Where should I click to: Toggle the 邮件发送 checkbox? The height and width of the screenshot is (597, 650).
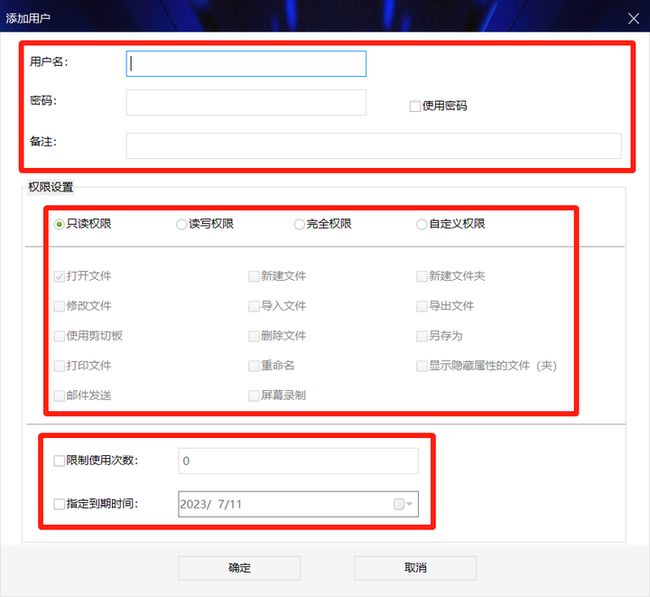[59, 396]
